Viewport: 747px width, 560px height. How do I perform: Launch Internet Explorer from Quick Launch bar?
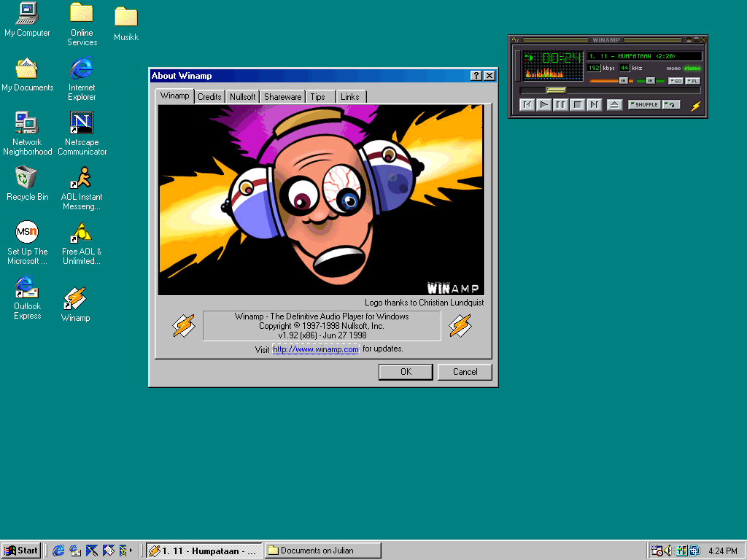pos(58,551)
